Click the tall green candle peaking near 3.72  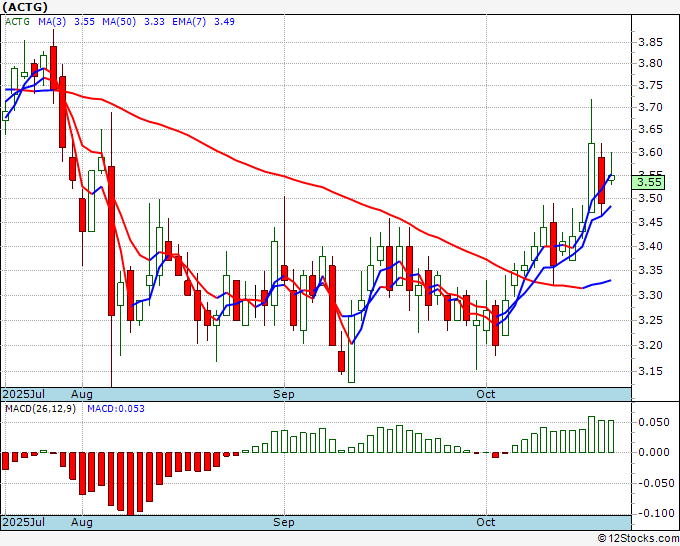click(x=591, y=178)
